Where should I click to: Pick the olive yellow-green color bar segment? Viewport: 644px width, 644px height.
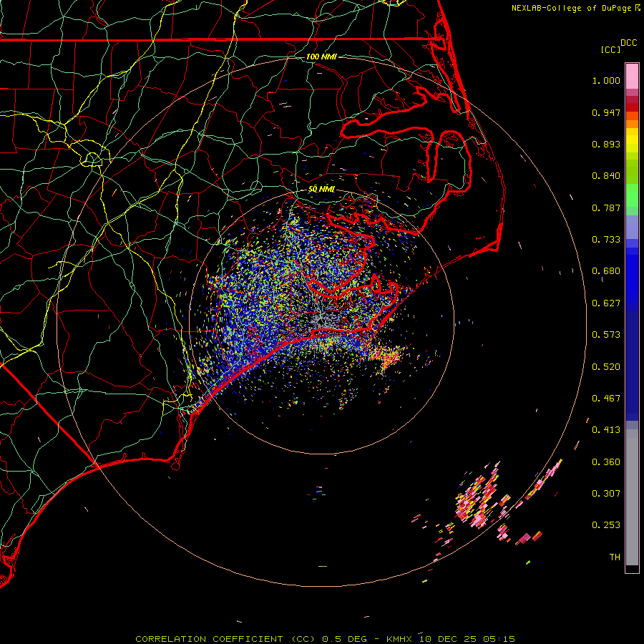click(x=632, y=171)
